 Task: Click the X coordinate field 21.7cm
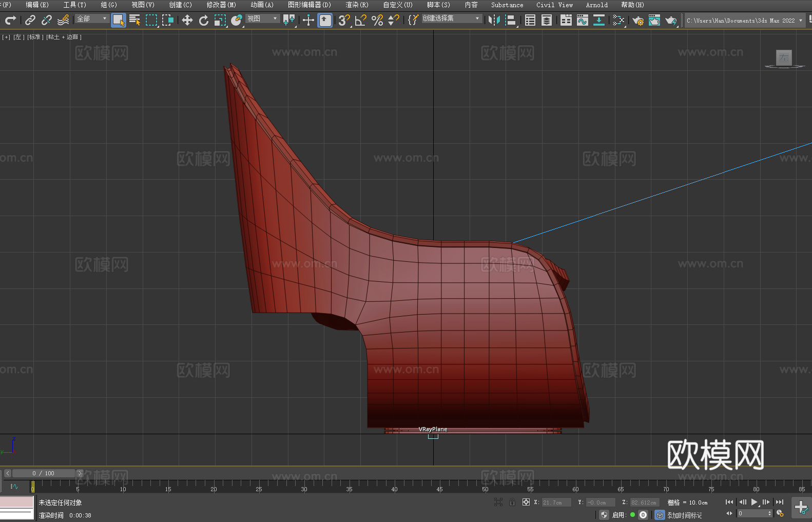556,502
